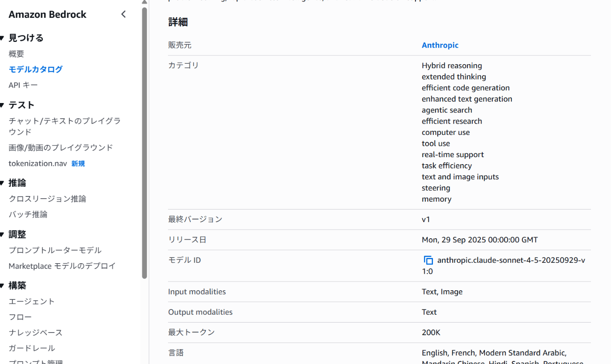Collapse the 構築 section triangle
611x364 pixels.
click(2, 286)
